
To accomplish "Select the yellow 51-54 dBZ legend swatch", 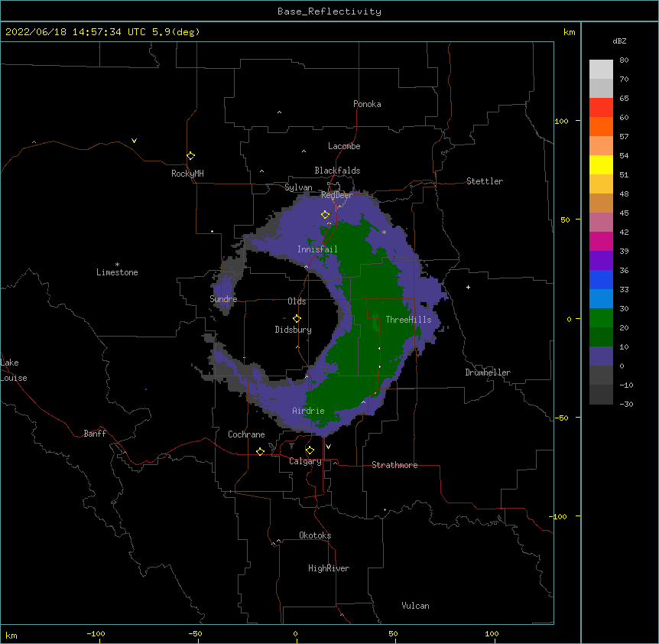I will (x=601, y=164).
